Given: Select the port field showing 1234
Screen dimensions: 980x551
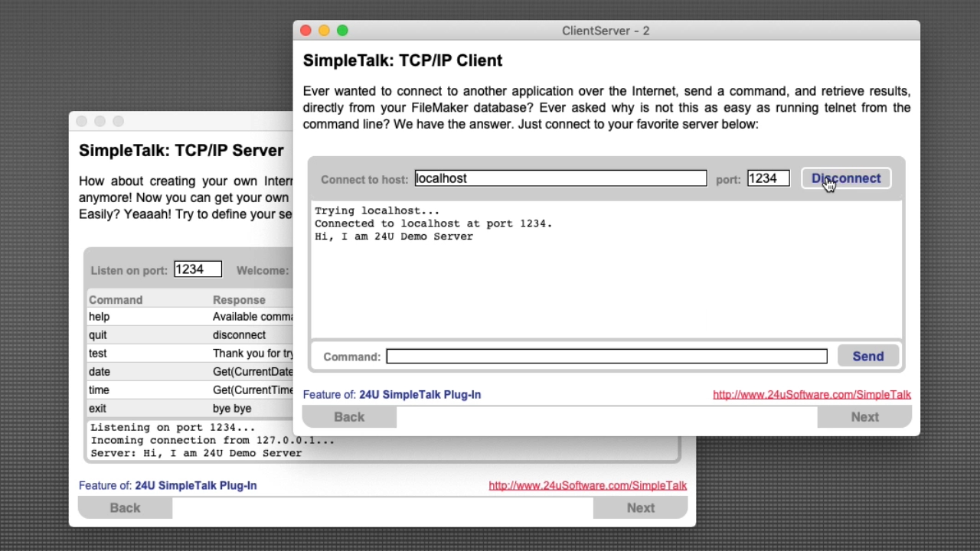Looking at the screenshot, I should pyautogui.click(x=768, y=178).
